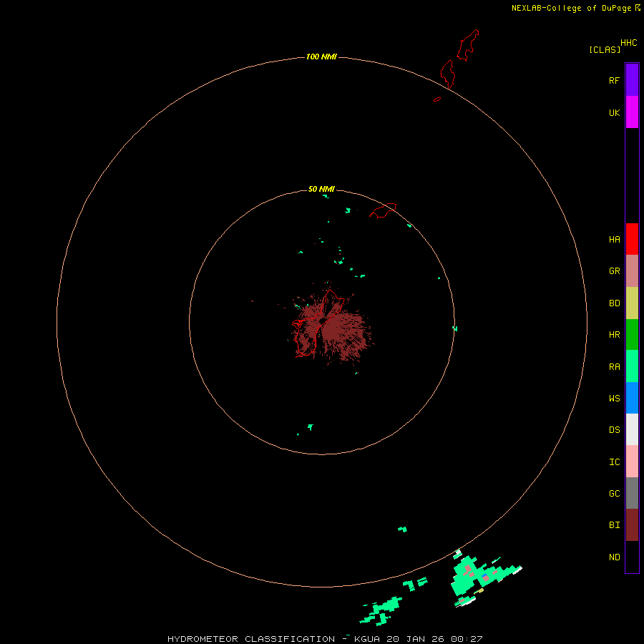Pick the RA light green legend swatch
Screen dimensions: 644x644
click(x=632, y=366)
